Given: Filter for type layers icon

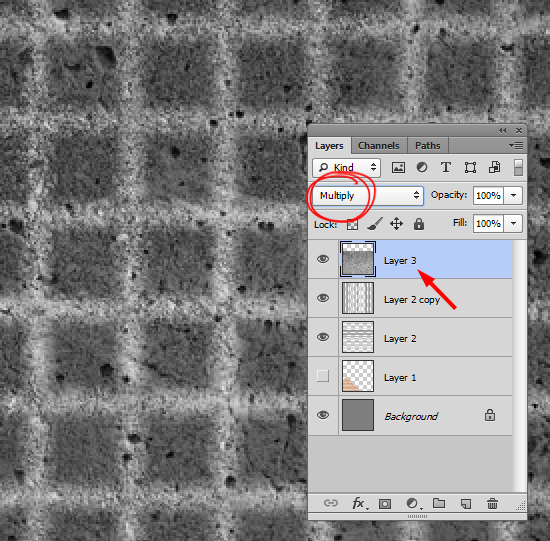Looking at the screenshot, I should pyautogui.click(x=446, y=167).
